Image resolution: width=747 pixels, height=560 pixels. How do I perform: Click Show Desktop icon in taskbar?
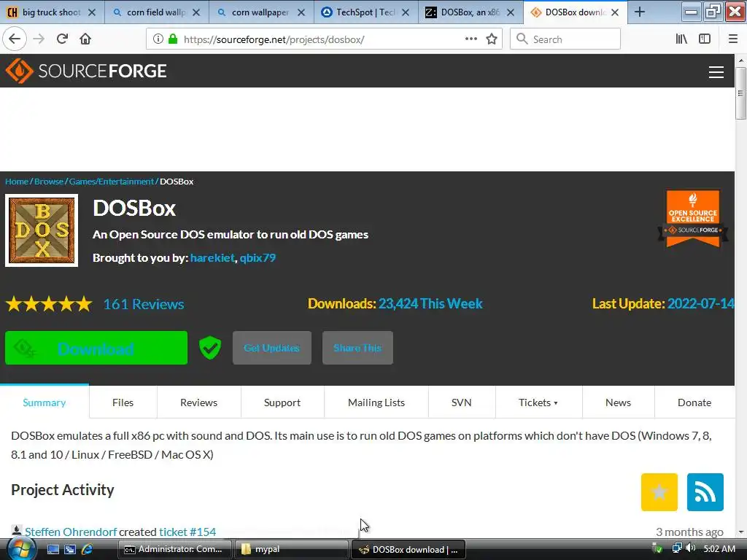click(x=53, y=549)
